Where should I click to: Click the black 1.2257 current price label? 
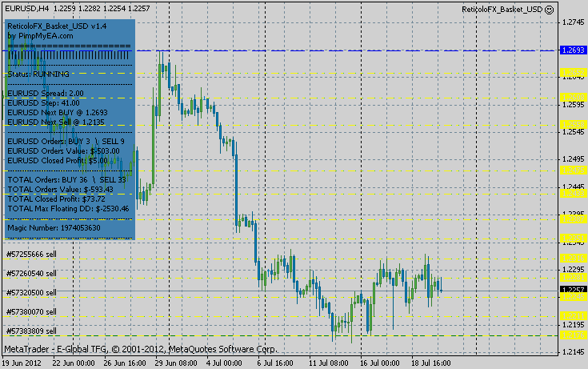573,290
